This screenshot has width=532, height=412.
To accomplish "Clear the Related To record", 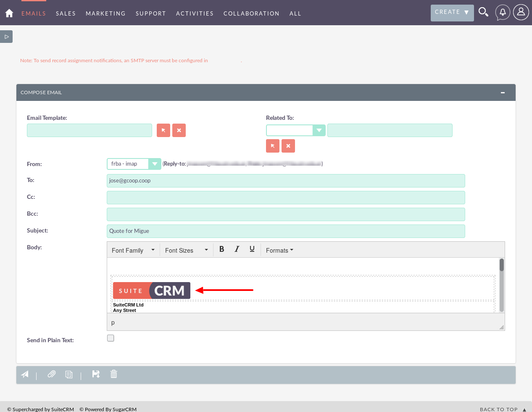I will (288, 146).
